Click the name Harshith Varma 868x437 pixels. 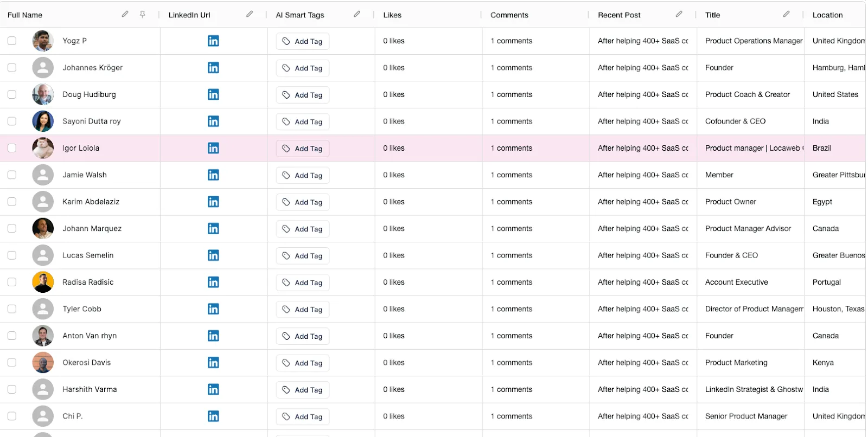pyautogui.click(x=90, y=389)
